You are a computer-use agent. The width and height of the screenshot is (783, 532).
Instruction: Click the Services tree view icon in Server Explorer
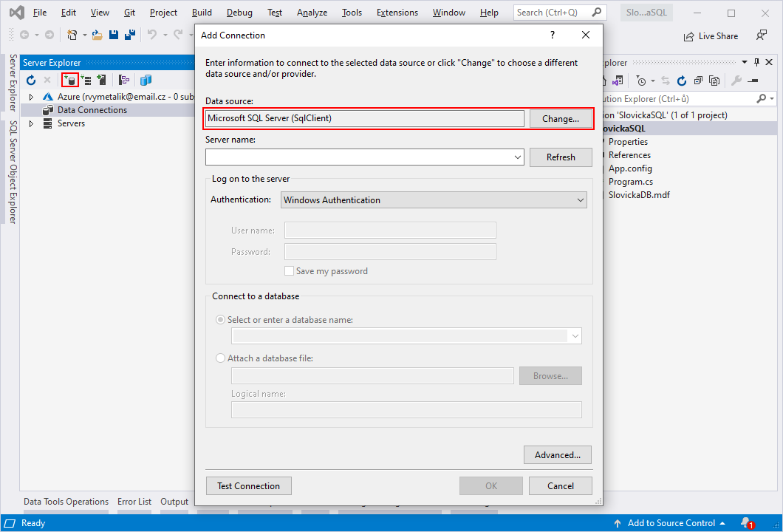(x=124, y=80)
